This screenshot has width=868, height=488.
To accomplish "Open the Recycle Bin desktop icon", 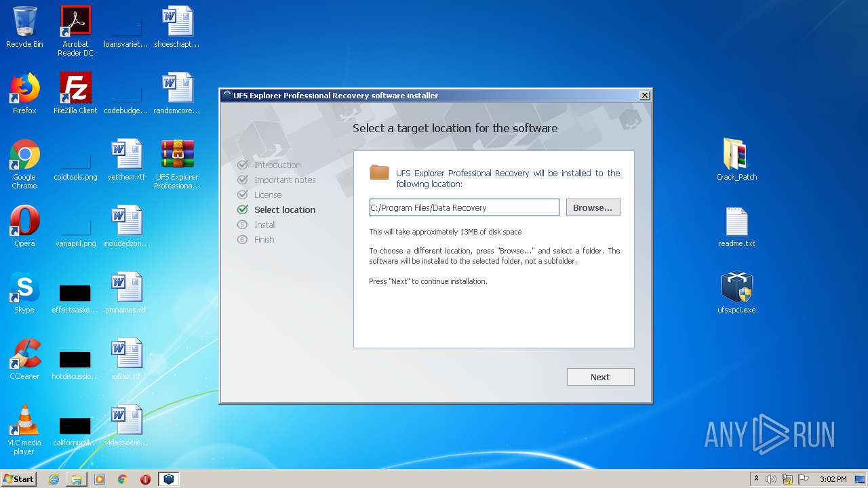I will pyautogui.click(x=24, y=28).
